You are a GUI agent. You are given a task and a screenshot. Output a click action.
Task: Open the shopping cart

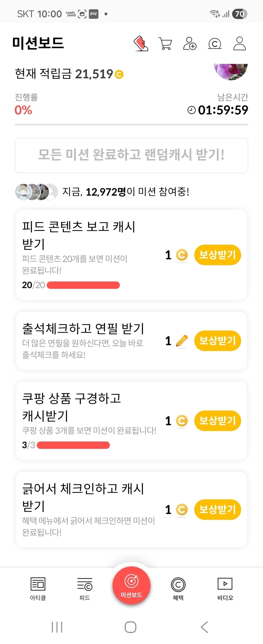tap(165, 44)
